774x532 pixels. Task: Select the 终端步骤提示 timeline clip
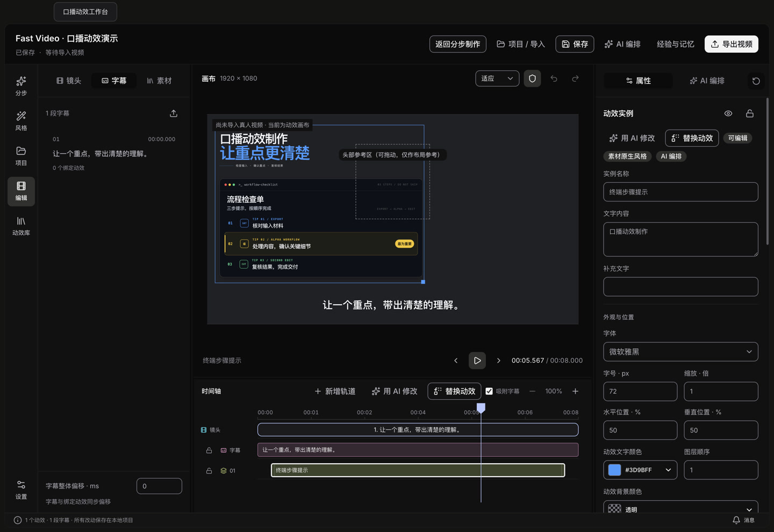tap(418, 470)
